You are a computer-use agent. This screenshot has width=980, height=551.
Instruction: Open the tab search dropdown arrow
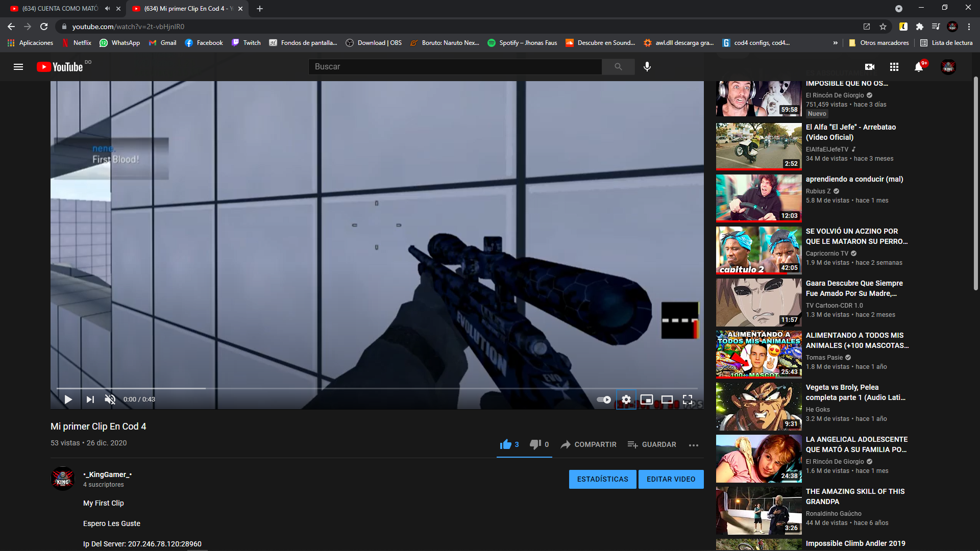click(x=899, y=9)
